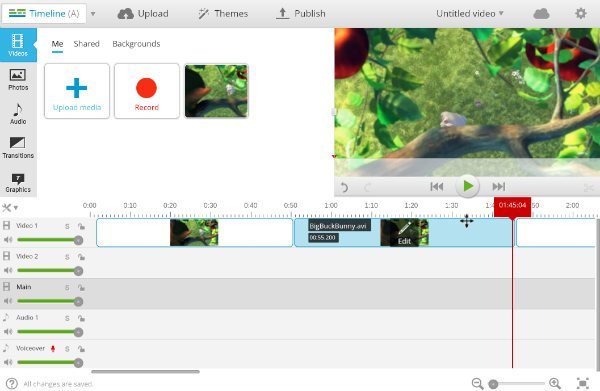600x391 pixels.
Task: Open help via the question mark icon
Action: tap(11, 383)
